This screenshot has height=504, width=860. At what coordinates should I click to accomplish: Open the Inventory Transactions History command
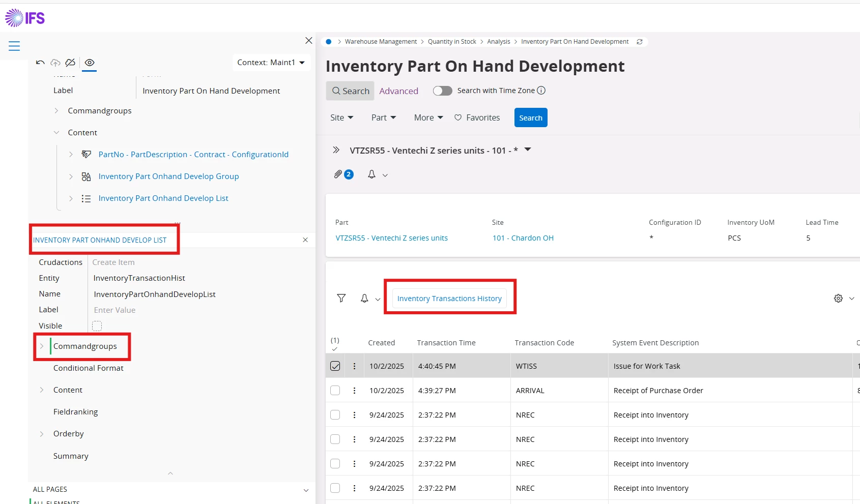(x=449, y=299)
